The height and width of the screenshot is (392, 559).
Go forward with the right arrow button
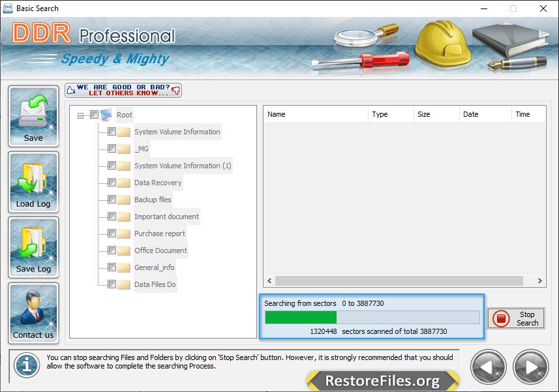pos(531,367)
